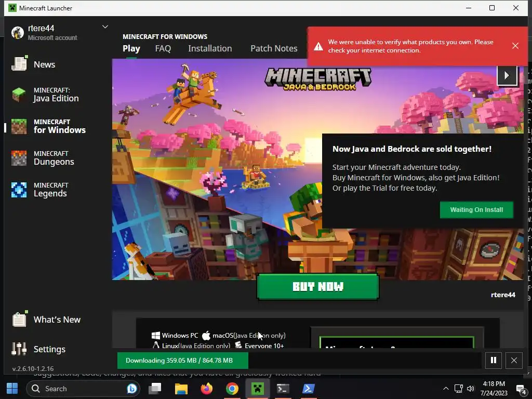Screen dimensions: 532x399
Task: Click the warning triangle icon in error banner
Action: (x=318, y=46)
